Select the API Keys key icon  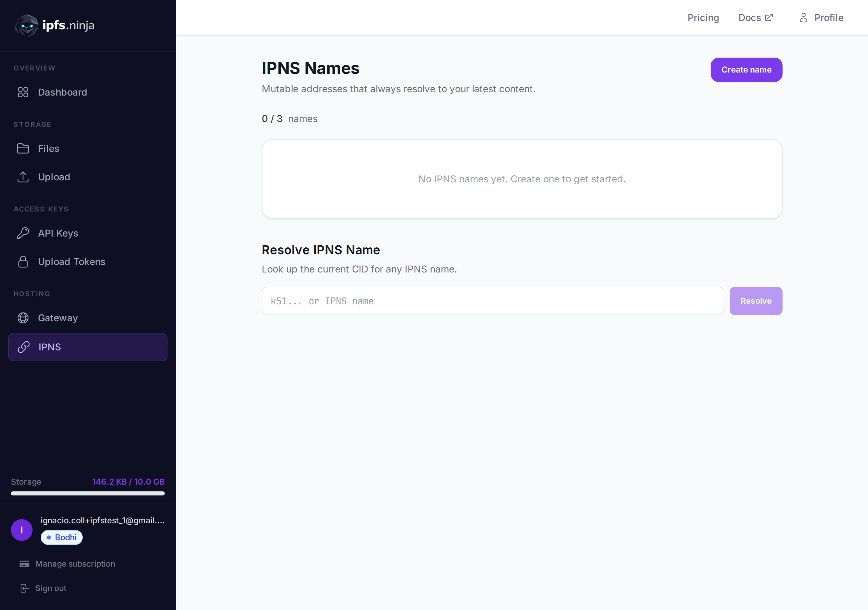pyautogui.click(x=23, y=233)
